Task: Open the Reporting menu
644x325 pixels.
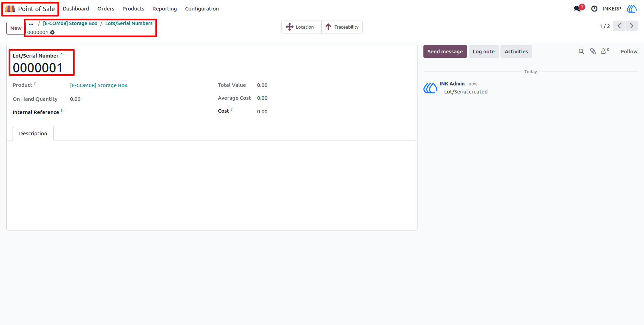Action: (164, 9)
